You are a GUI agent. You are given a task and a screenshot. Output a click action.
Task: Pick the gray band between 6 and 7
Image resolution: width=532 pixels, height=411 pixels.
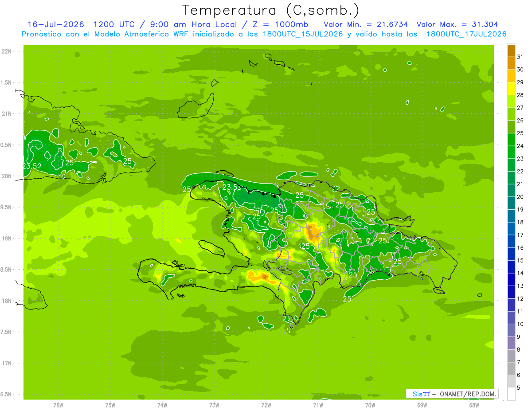point(511,369)
